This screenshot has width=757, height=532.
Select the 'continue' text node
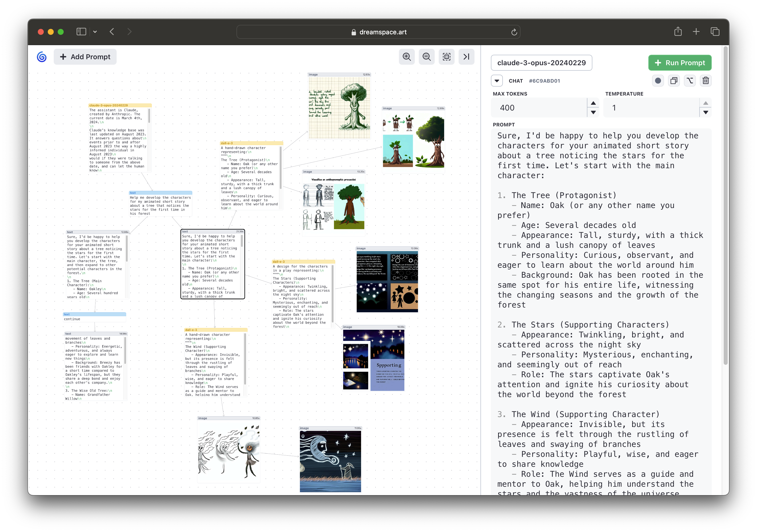pos(94,319)
